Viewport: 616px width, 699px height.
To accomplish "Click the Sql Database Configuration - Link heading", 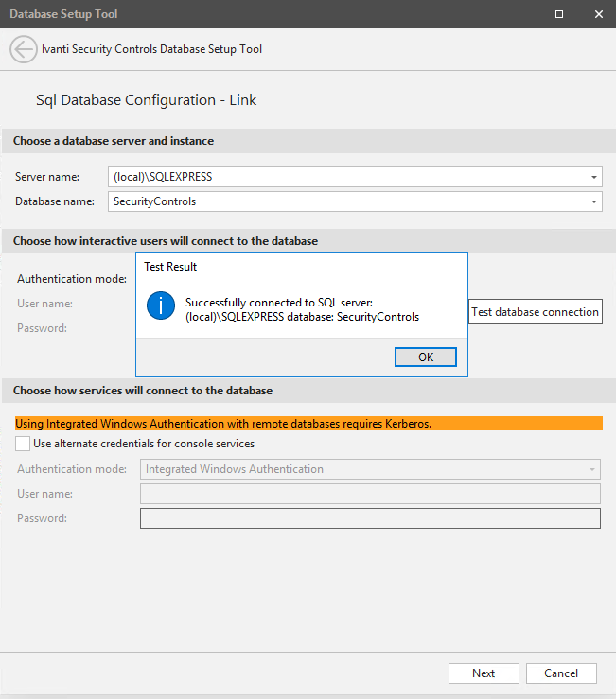I will tap(146, 100).
